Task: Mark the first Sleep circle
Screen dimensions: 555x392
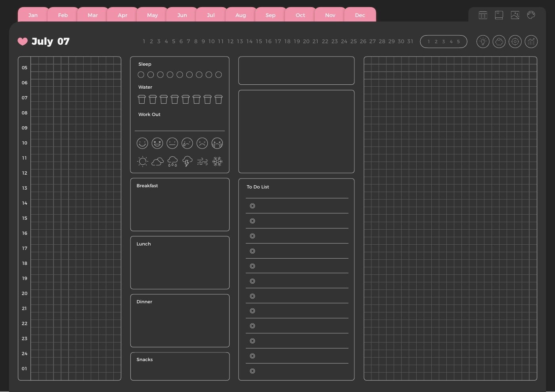Action: 141,74
